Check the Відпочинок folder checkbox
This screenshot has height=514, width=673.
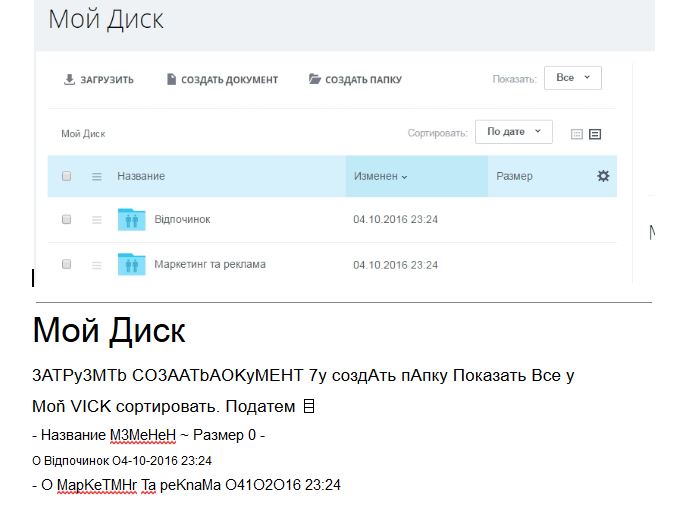67,219
